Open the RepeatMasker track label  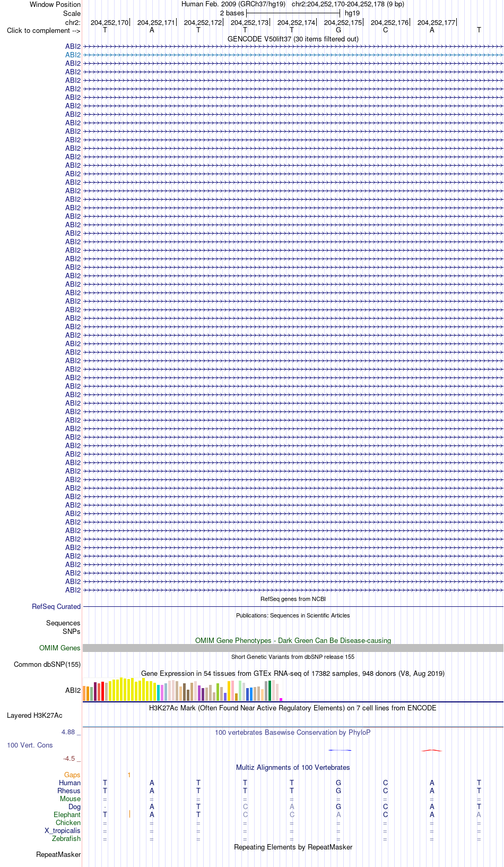tap(58, 854)
